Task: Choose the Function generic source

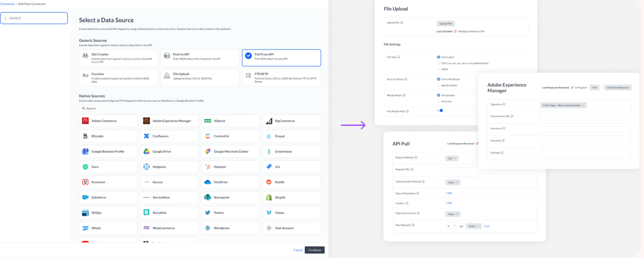Action: pyautogui.click(x=118, y=77)
